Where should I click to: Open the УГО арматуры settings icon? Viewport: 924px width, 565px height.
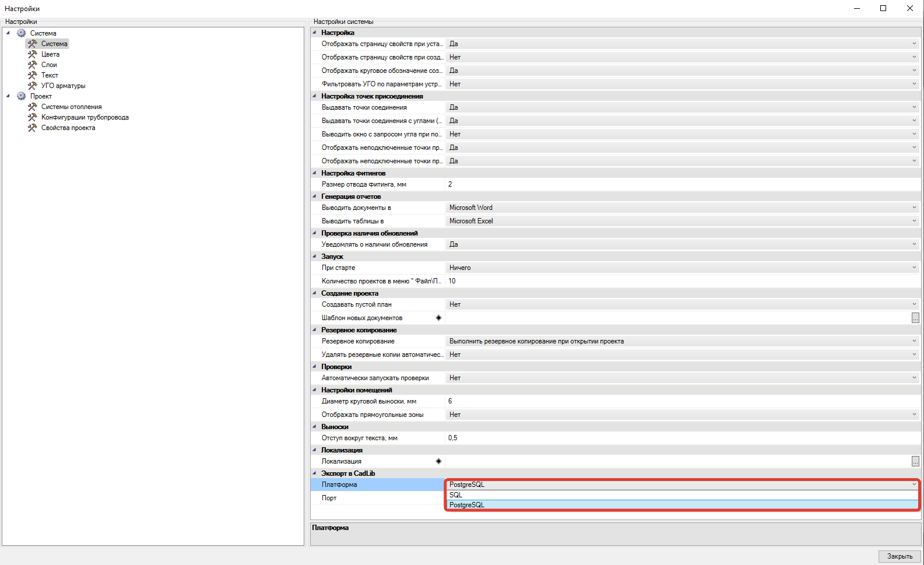point(33,86)
